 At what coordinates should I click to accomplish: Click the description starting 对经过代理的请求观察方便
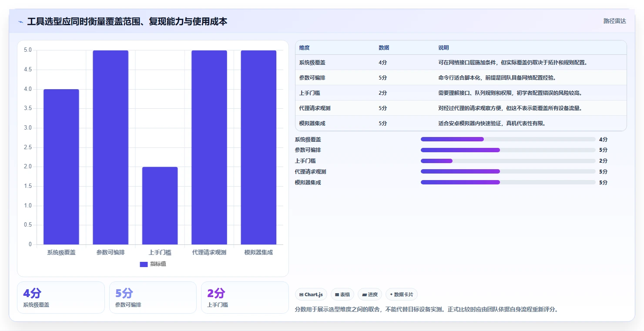pyautogui.click(x=510, y=108)
